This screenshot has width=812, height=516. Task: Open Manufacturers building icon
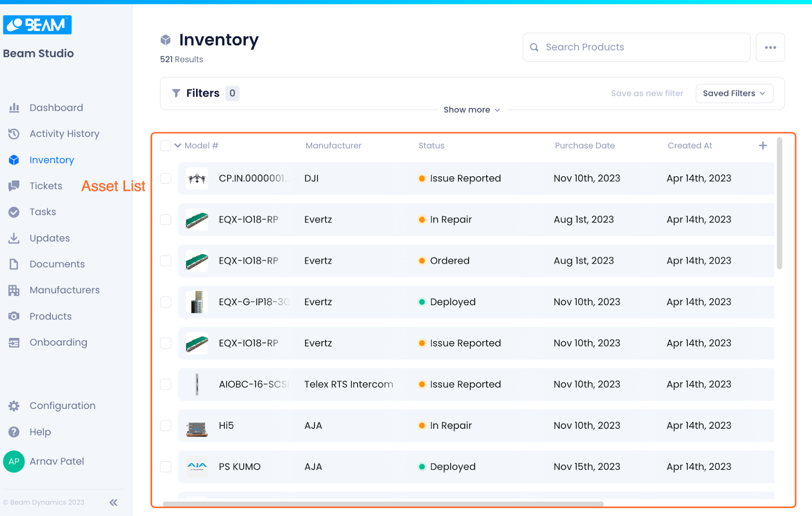14,290
